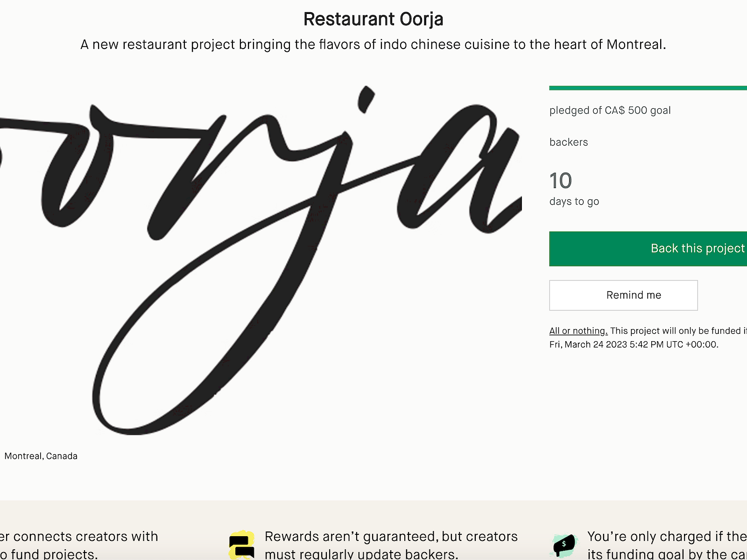Viewport: 747px width, 560px height.
Task: Click the green funding progress bar
Action: click(648, 87)
